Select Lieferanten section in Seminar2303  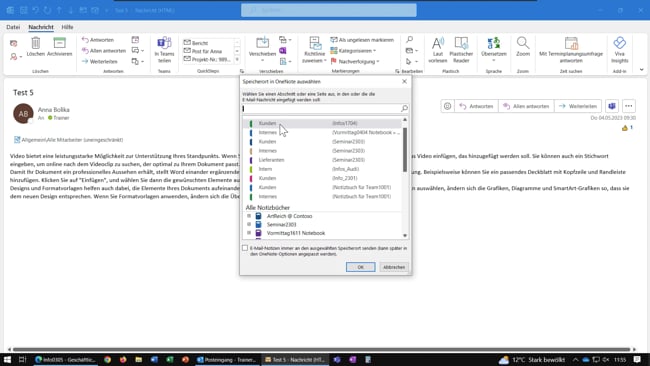[x=322, y=160]
